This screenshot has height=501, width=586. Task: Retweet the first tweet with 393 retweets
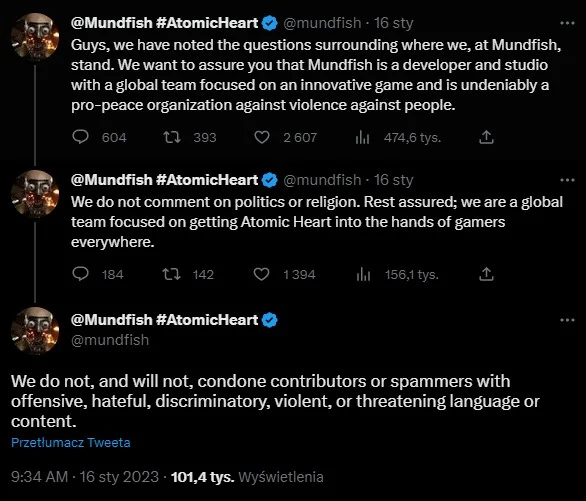click(172, 137)
